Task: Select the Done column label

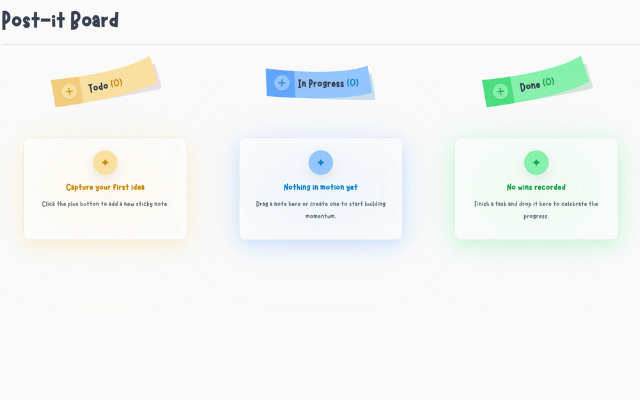Action: coord(530,86)
